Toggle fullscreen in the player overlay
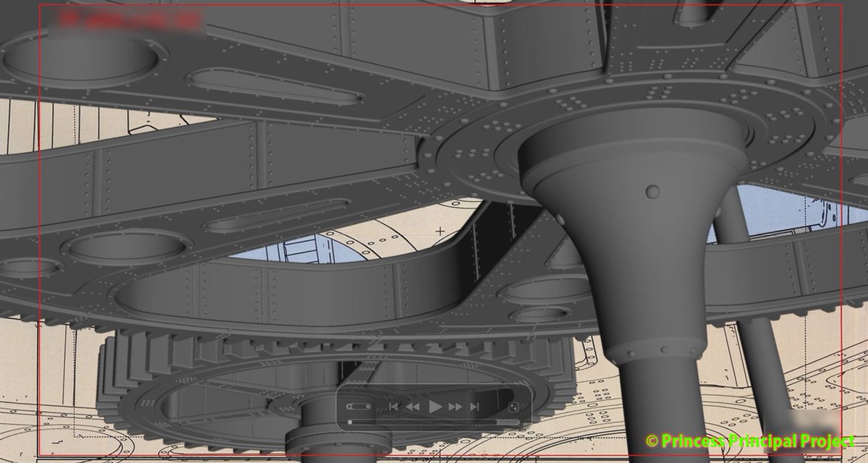Image resolution: width=868 pixels, height=463 pixels. [514, 407]
